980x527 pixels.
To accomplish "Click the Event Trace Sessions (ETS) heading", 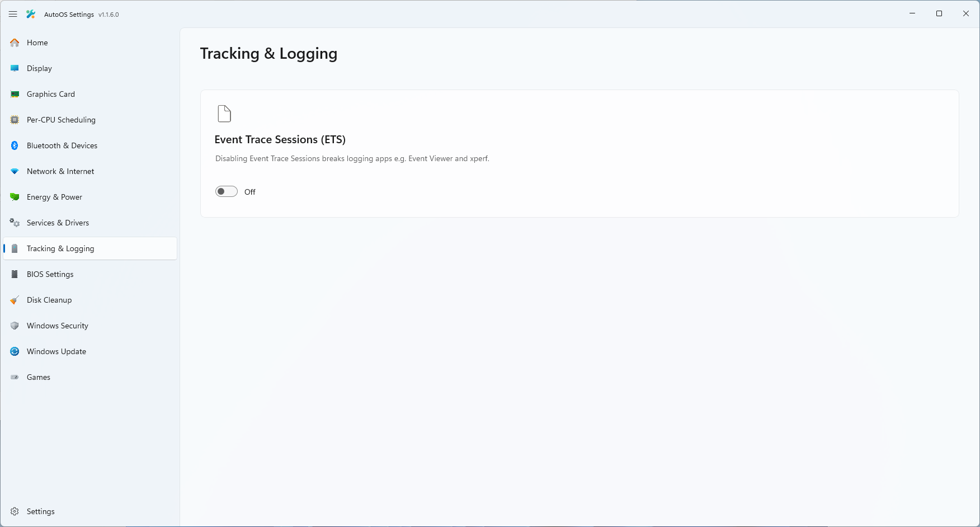I will (x=280, y=139).
